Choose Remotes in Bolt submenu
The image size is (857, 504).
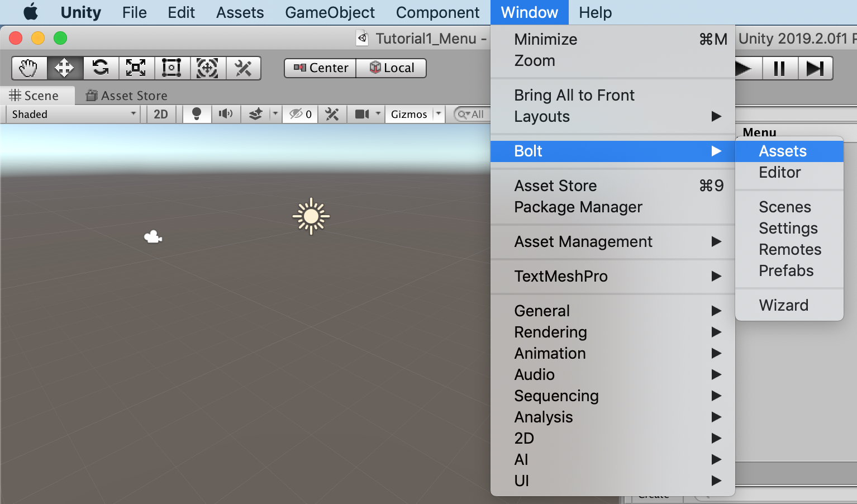click(789, 249)
